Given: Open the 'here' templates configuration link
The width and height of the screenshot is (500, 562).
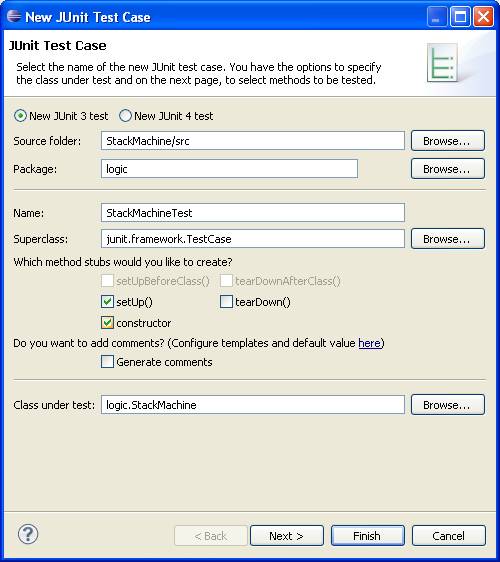Looking at the screenshot, I should (x=369, y=343).
